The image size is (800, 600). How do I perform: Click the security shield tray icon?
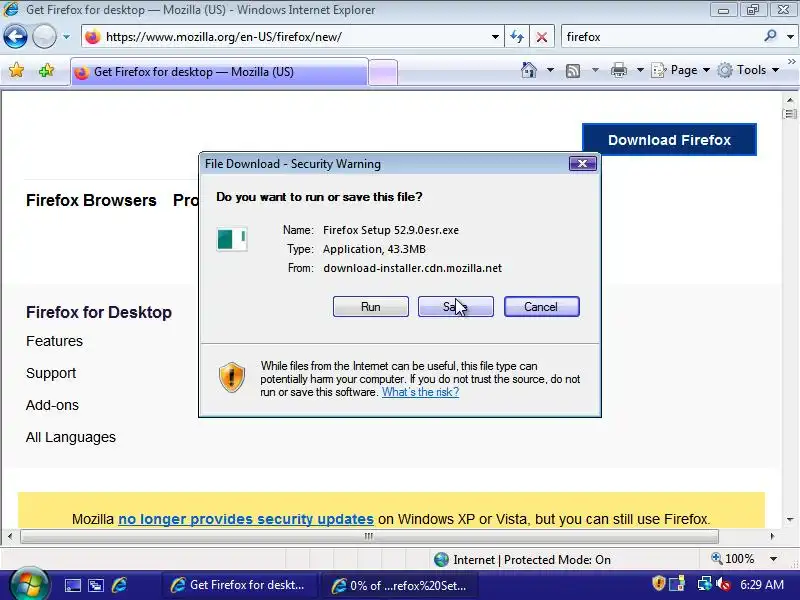point(659,583)
